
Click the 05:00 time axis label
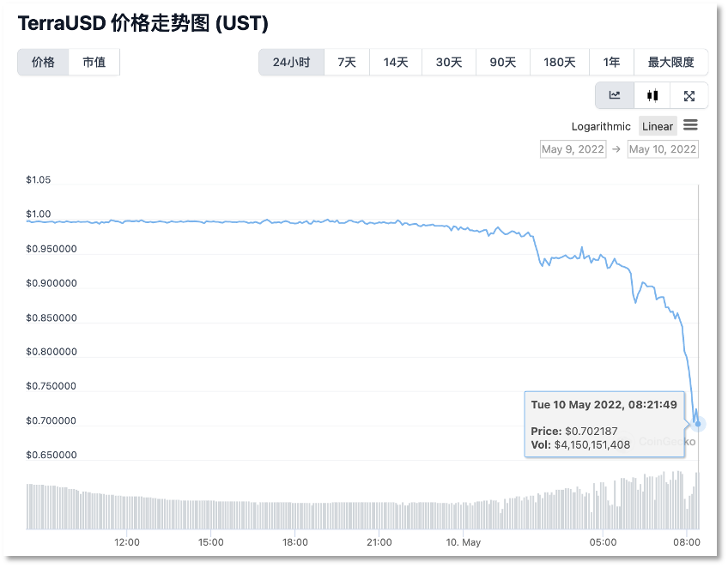point(604,542)
